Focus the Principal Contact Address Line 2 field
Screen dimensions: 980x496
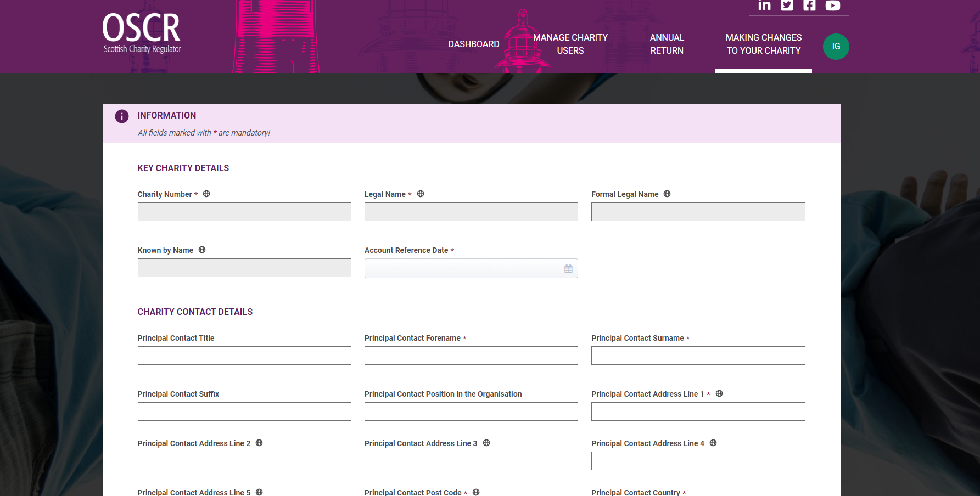click(x=244, y=461)
